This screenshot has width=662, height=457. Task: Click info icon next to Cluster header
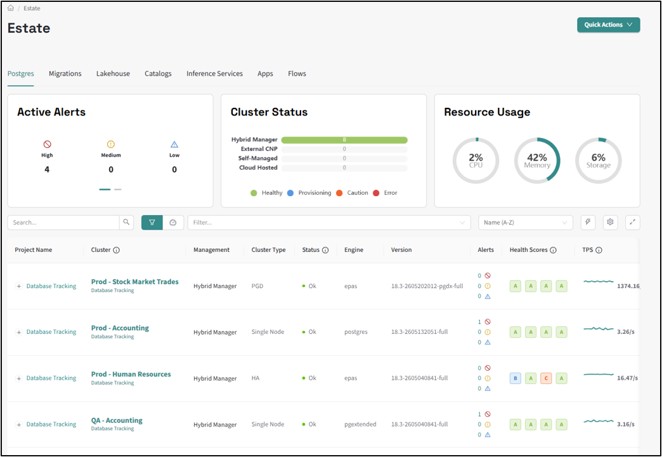pos(117,250)
